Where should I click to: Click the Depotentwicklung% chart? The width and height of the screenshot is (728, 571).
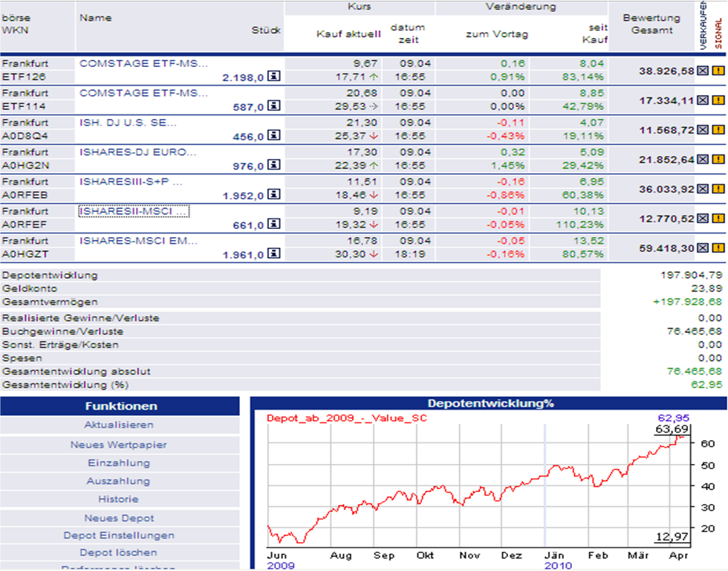478,485
